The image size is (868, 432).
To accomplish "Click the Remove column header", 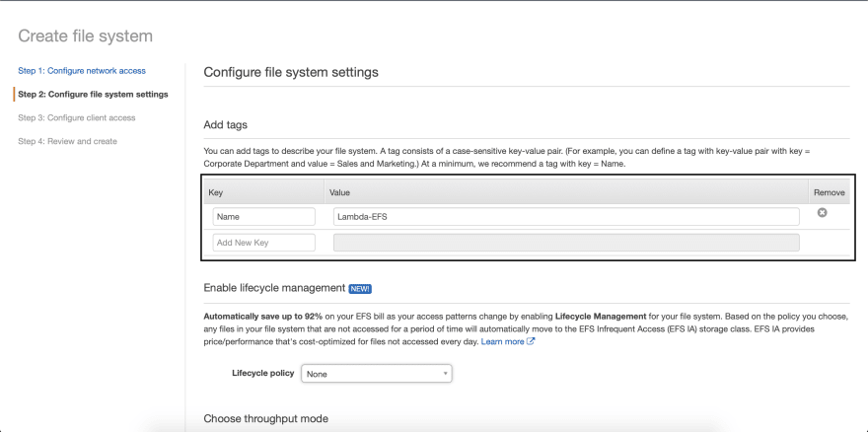I will (x=830, y=192).
